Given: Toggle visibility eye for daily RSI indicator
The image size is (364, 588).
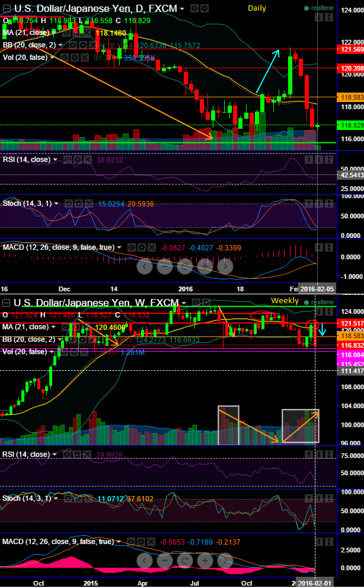Looking at the screenshot, I should 67,160.
